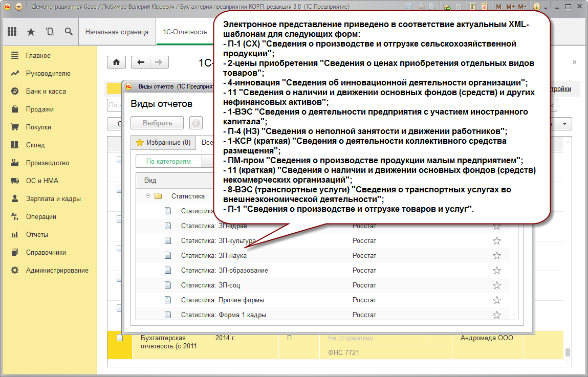This screenshot has width=588, height=377.
Task: Open the dropdown arrow at the toolbar's right edge
Action: point(565,124)
